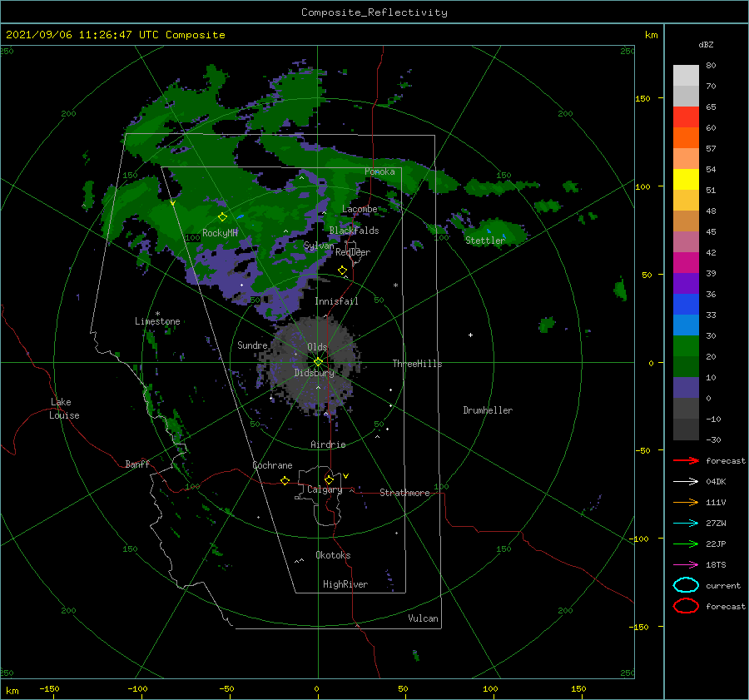Click the ThreeHills label
This screenshot has height=700, width=749.
(417, 364)
